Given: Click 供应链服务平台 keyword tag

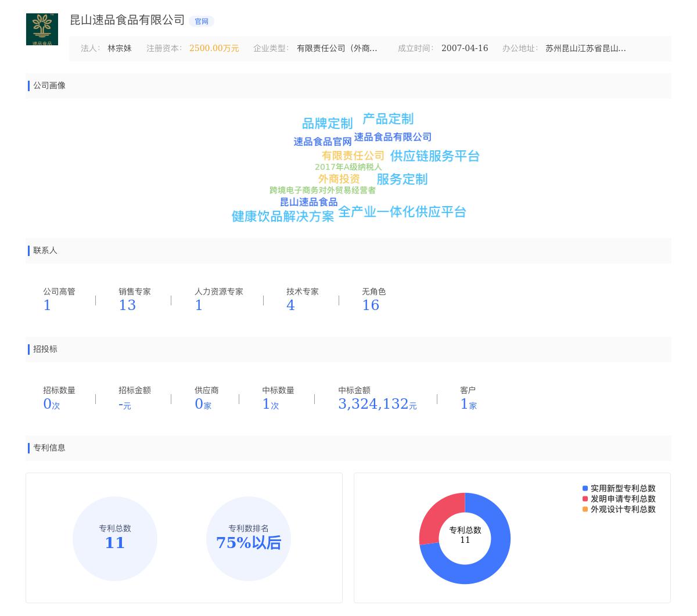Looking at the screenshot, I should pyautogui.click(x=434, y=156).
